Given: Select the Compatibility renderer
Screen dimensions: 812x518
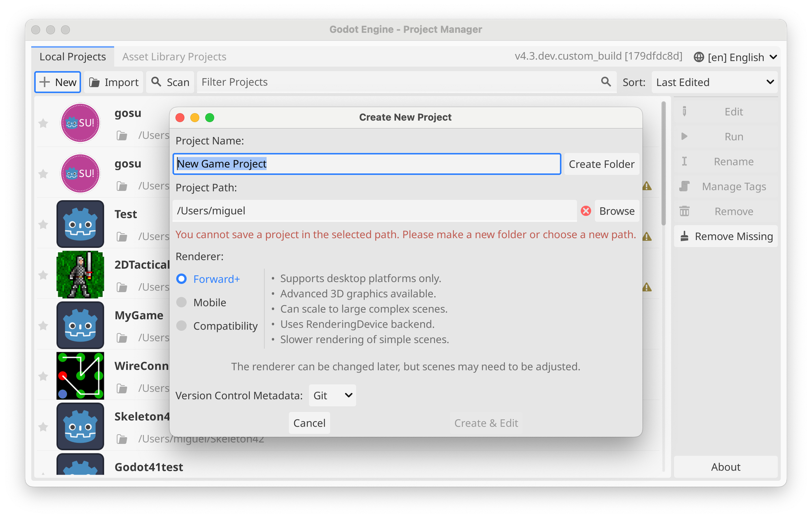Looking at the screenshot, I should [x=181, y=325].
